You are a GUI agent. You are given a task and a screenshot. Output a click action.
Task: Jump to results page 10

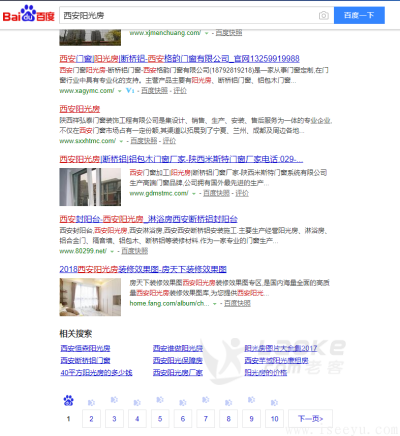click(274, 419)
